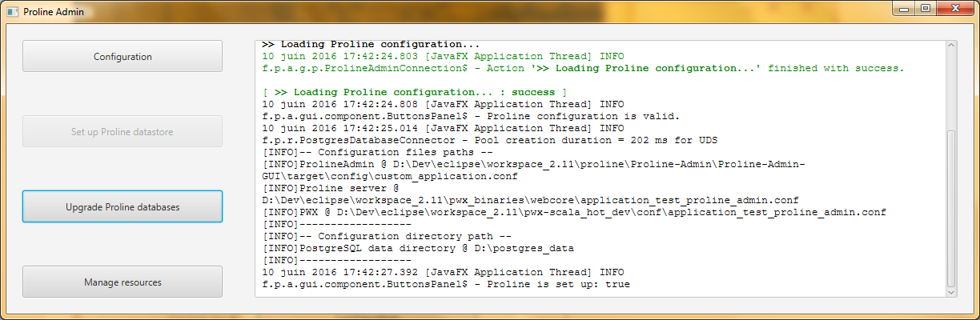Viewport: 980px width, 320px height.
Task: Click the log scrollbar down arrow
Action: coord(950,292)
